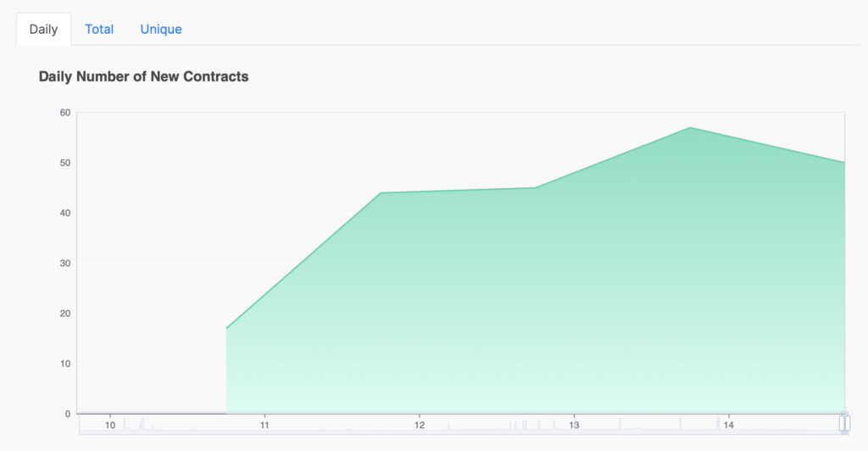This screenshot has width=868, height=451.
Task: Click the x-axis label 11
Action: click(264, 426)
